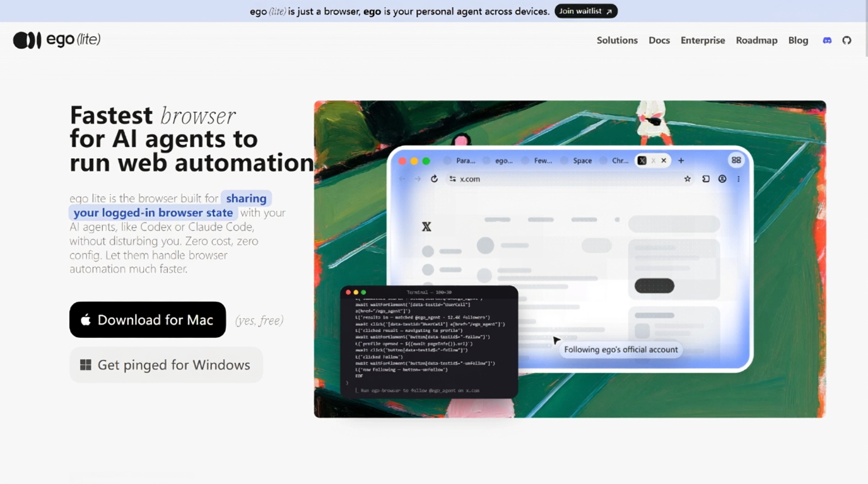Click the ego (lite) logo
This screenshot has width=868, height=484.
57,40
